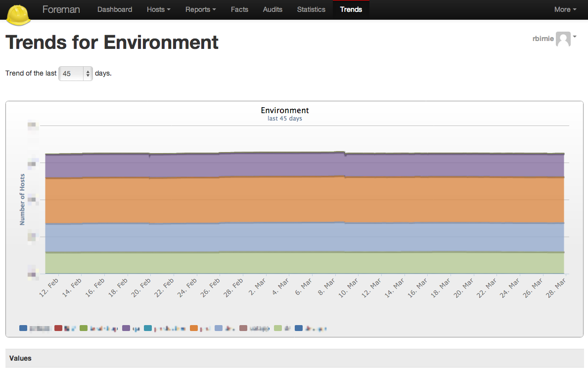
Task: Click the light blue area in the chart
Action: coord(305,237)
